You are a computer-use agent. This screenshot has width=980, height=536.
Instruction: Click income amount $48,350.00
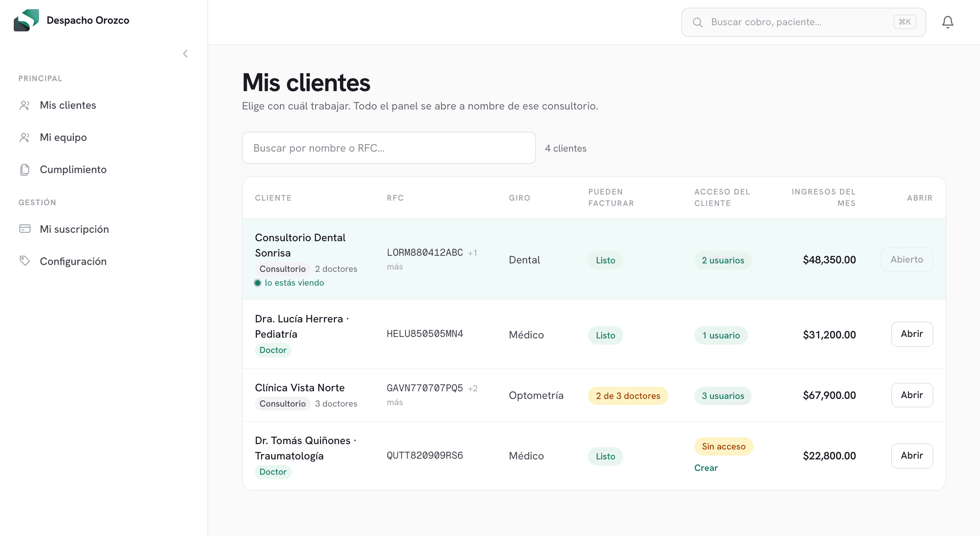coord(829,260)
